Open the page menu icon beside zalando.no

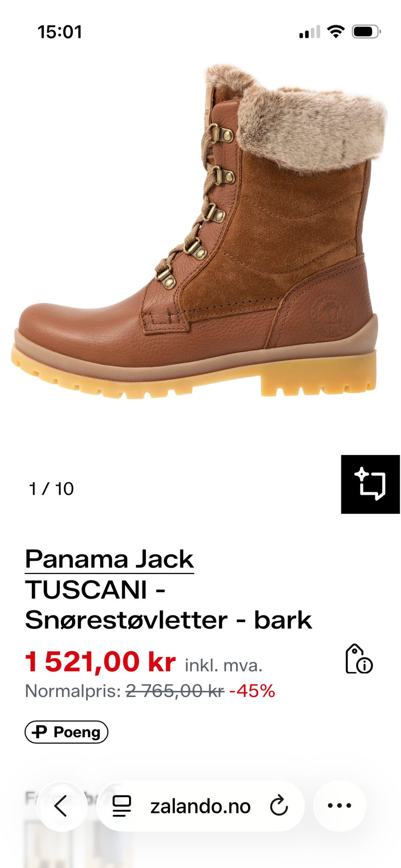pyautogui.click(x=122, y=806)
